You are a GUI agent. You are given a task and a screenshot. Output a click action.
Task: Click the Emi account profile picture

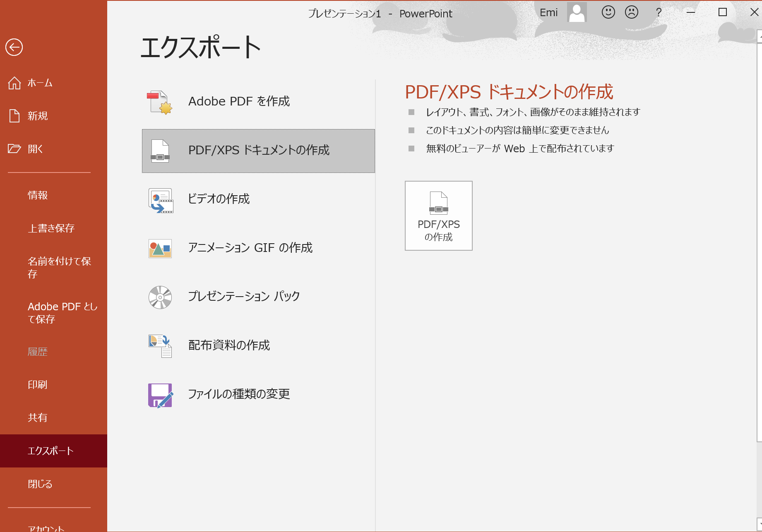(x=577, y=12)
